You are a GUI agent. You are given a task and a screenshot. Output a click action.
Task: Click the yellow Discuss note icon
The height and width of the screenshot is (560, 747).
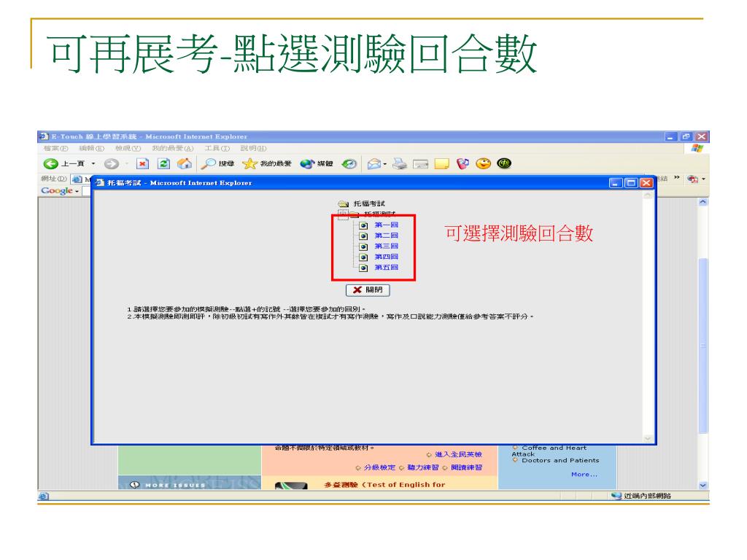pos(441,164)
